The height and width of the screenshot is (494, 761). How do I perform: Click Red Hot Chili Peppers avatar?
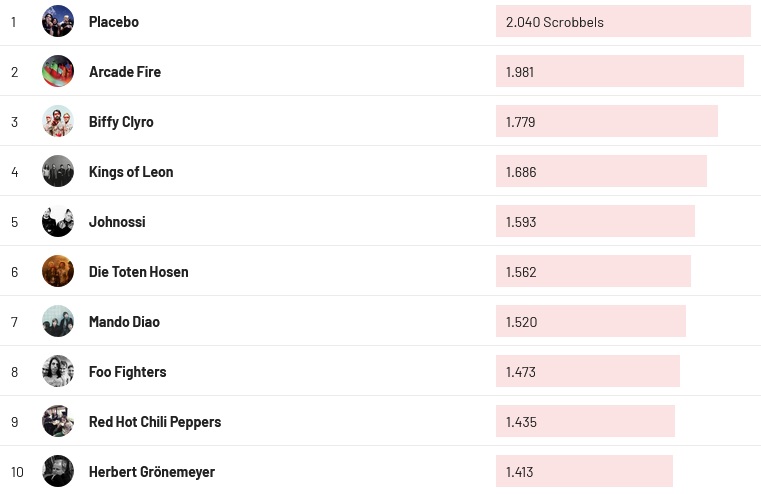coord(58,421)
